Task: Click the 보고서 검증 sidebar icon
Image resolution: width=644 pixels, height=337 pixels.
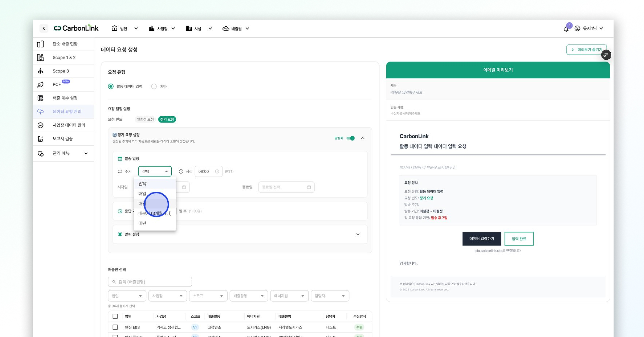Action: pyautogui.click(x=40, y=139)
